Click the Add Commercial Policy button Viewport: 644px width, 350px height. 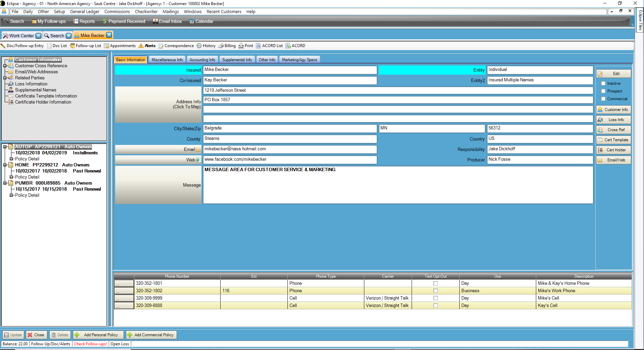click(x=151, y=335)
